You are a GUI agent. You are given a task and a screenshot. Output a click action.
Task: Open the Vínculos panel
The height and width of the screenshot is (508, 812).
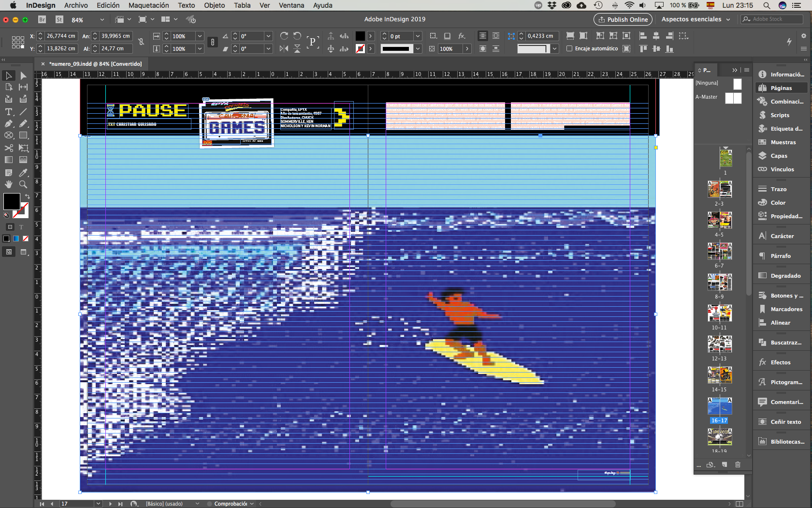(x=782, y=169)
